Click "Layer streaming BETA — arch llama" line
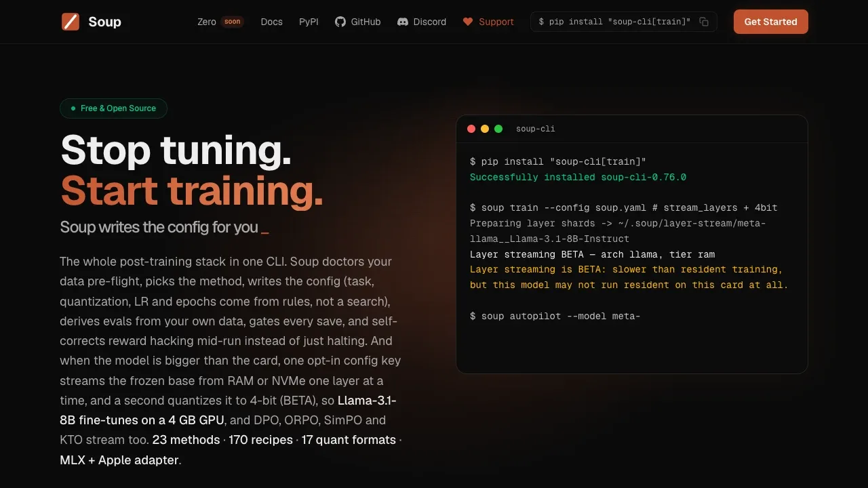The height and width of the screenshot is (488, 868). pos(592,254)
